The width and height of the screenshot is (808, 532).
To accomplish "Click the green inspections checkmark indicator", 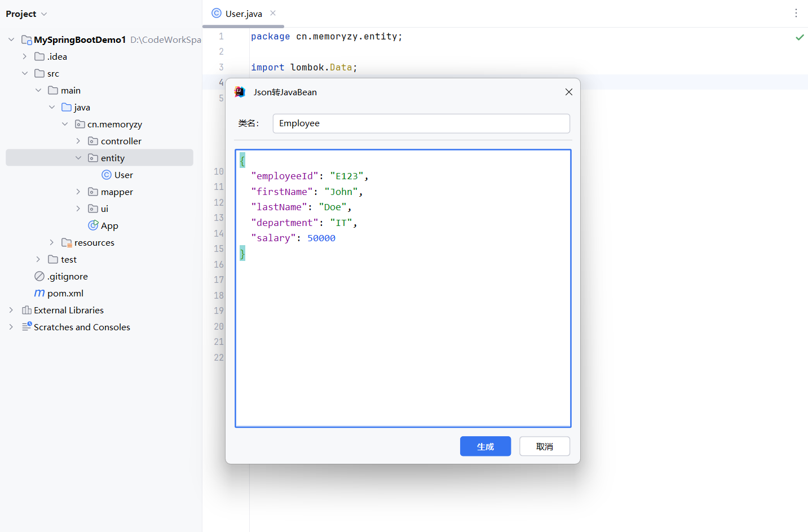I will click(799, 37).
